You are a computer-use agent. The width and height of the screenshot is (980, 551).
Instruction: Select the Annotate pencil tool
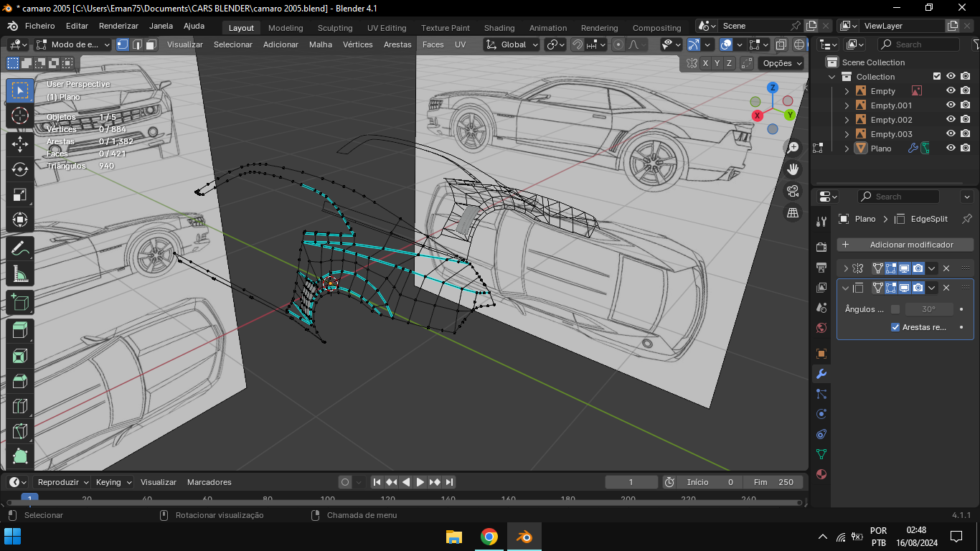tap(20, 248)
